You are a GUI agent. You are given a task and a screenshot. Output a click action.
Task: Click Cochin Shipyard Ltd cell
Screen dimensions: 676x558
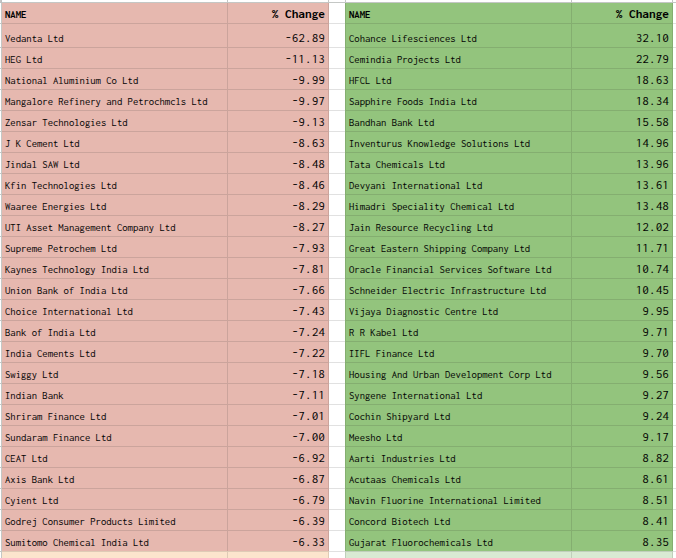coord(458,417)
